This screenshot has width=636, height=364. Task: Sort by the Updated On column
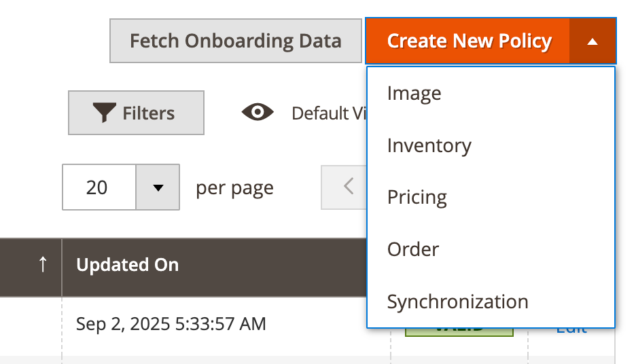click(128, 265)
